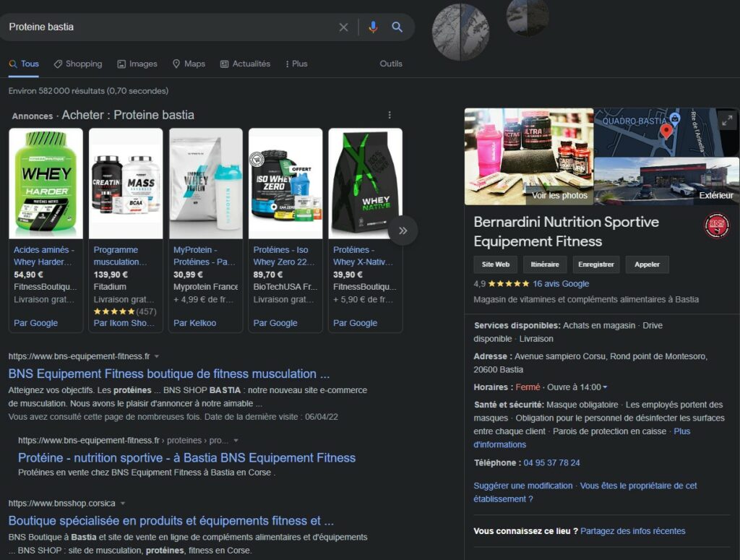The image size is (740, 560).
Task: Open the Whey X-Native product image
Action: (x=365, y=184)
